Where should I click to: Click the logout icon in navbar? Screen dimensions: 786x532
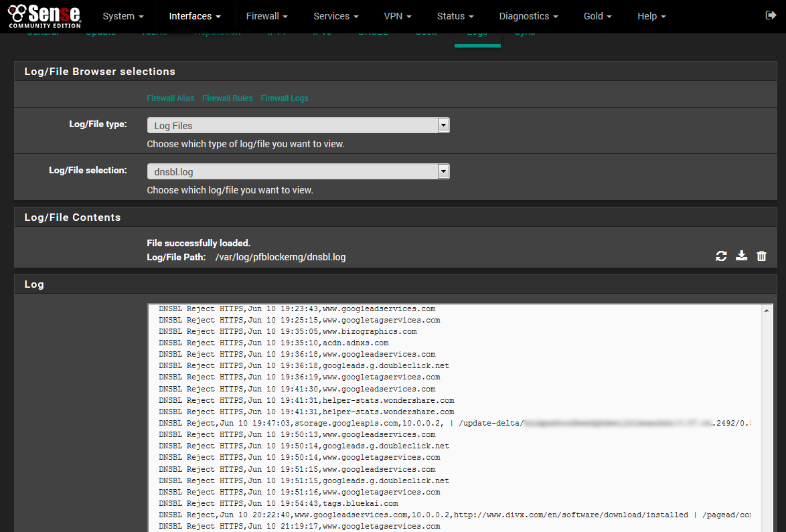tap(770, 15)
